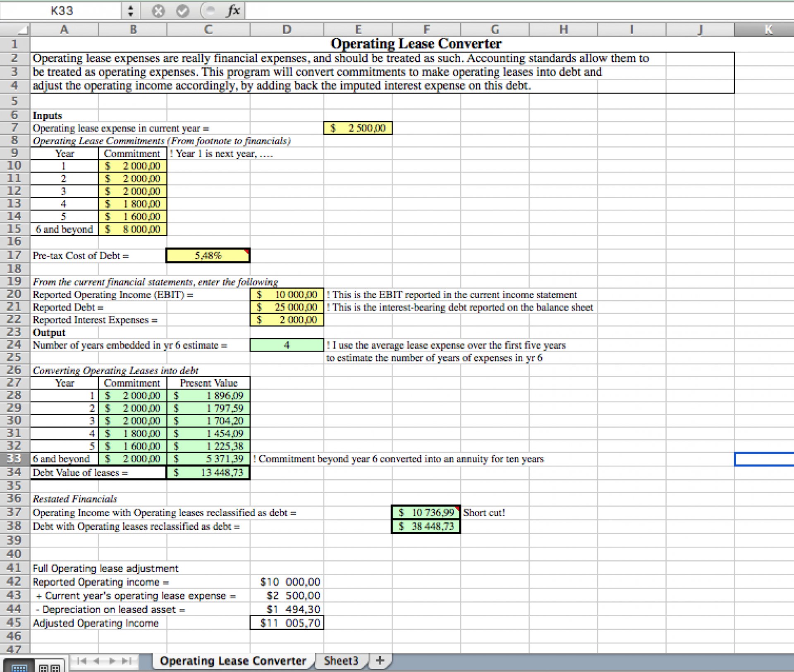Select the Normal view icon at bottom left
The image size is (794, 672).
19,665
